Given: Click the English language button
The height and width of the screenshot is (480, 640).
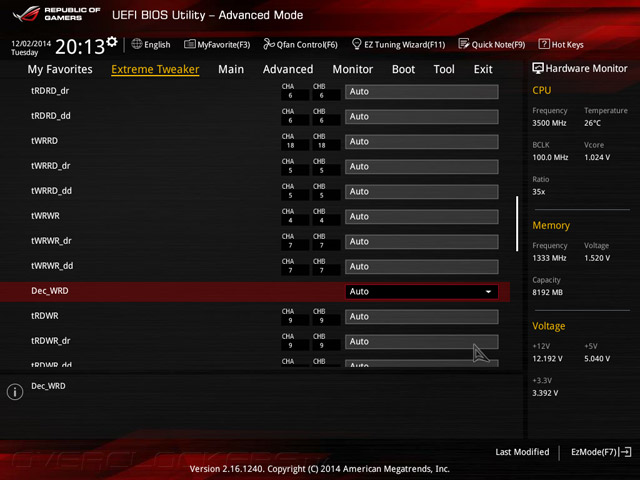Looking at the screenshot, I should click(157, 44).
